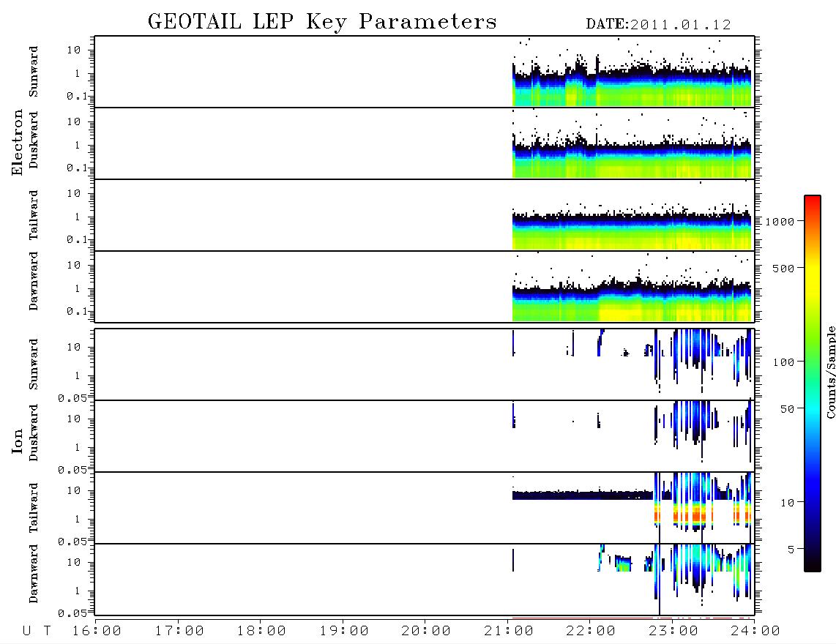This screenshot has height=644, width=836.
Task: Click the "10" color bar tick label
Action: pyautogui.click(x=788, y=503)
